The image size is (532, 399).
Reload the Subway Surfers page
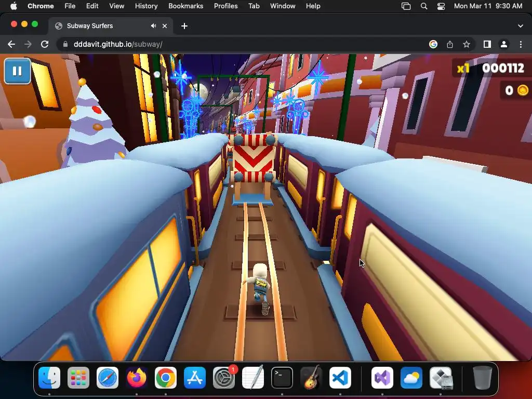45,44
